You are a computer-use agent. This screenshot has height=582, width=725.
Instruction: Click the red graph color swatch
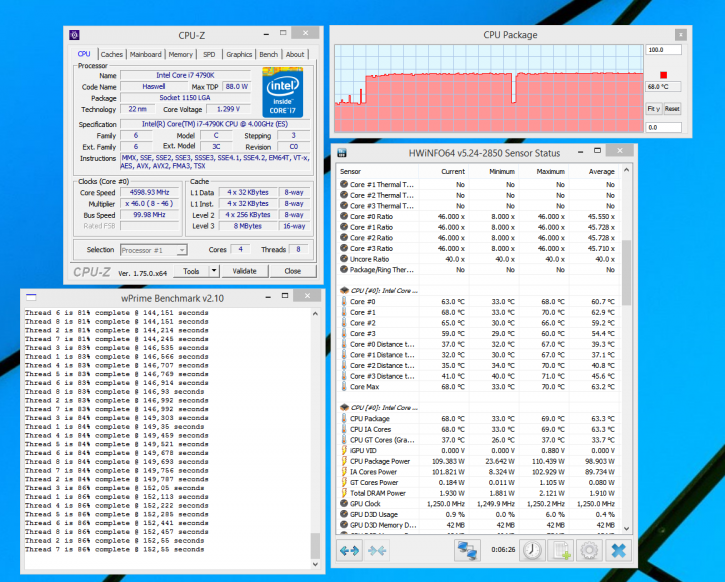click(x=664, y=75)
